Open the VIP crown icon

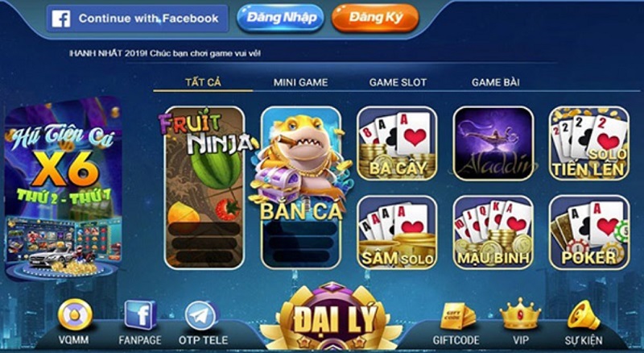click(520, 314)
